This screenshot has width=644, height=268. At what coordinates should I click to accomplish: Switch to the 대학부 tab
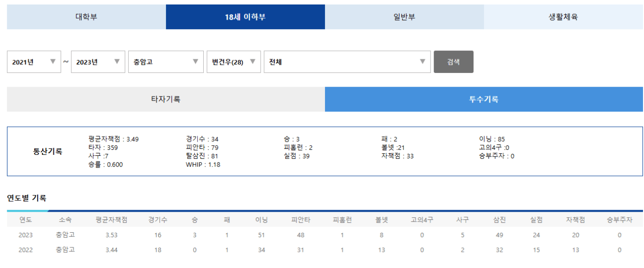coord(86,17)
